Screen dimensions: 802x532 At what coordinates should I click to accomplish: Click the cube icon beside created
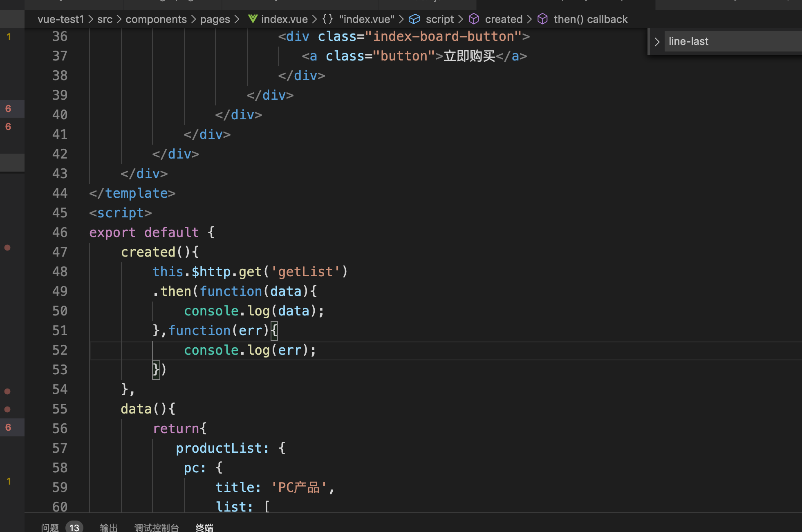pyautogui.click(x=473, y=19)
